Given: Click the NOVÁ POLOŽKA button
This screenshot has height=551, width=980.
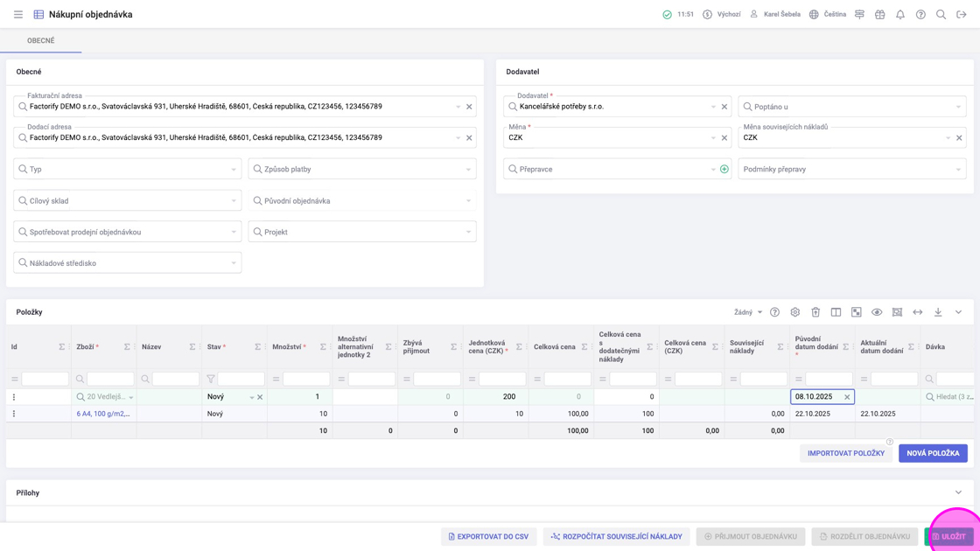Looking at the screenshot, I should [933, 453].
